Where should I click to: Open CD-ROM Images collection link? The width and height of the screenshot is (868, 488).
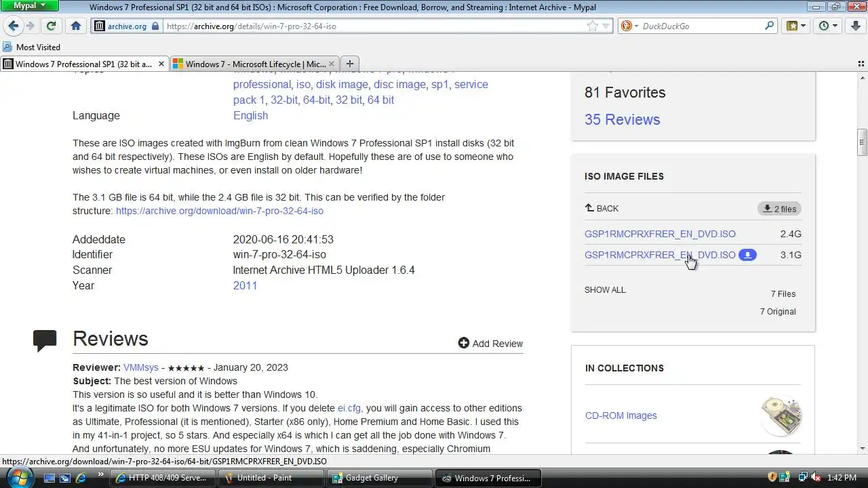pos(620,415)
